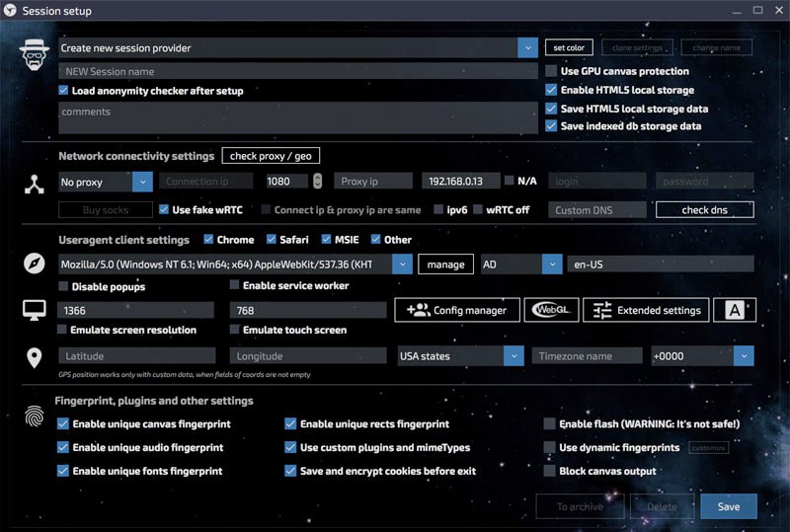Click the fingerprint settings icon
This screenshot has height=532, width=790.
35,417
